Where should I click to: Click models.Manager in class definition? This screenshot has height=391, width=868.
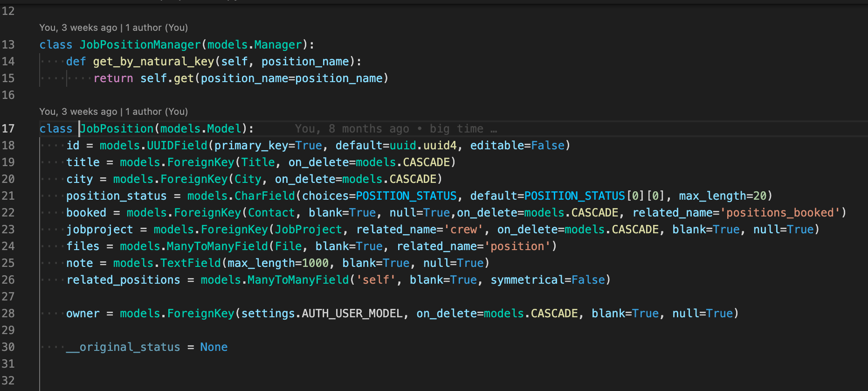point(255,45)
